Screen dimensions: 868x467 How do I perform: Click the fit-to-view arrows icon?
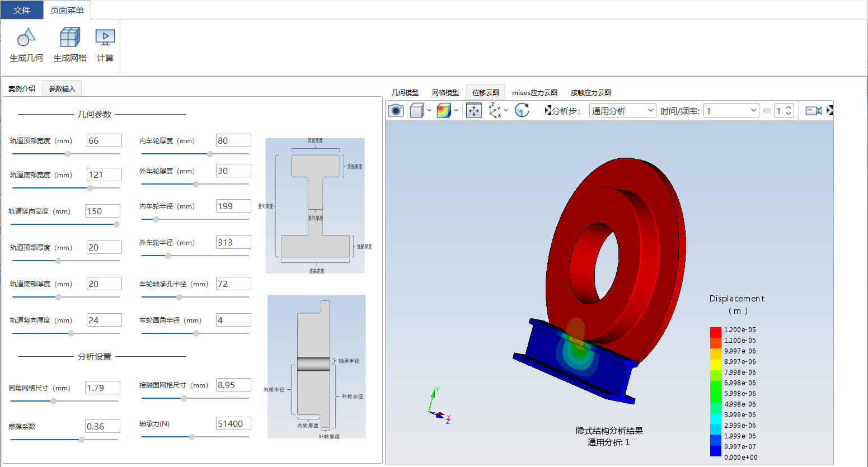coord(474,111)
